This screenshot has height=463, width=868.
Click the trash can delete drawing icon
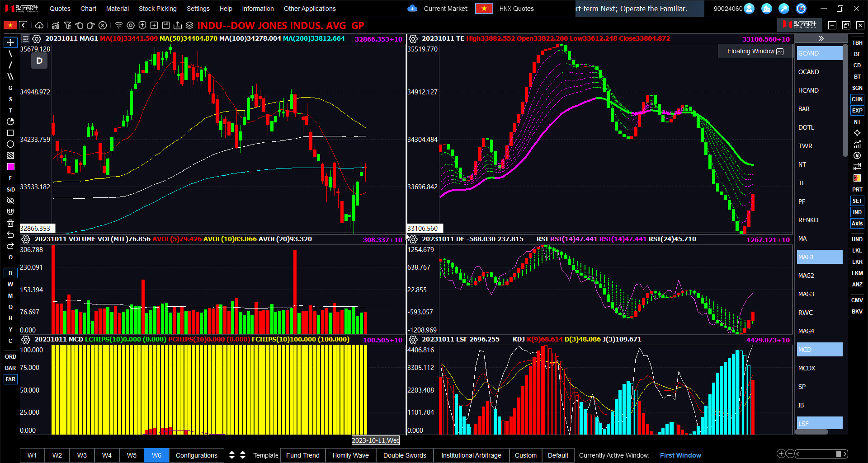point(10,223)
